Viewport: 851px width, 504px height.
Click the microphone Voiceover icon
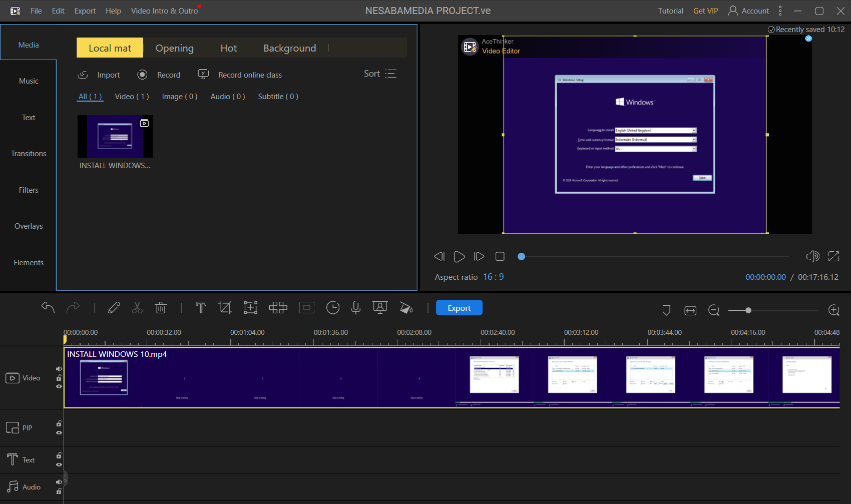[x=356, y=307]
